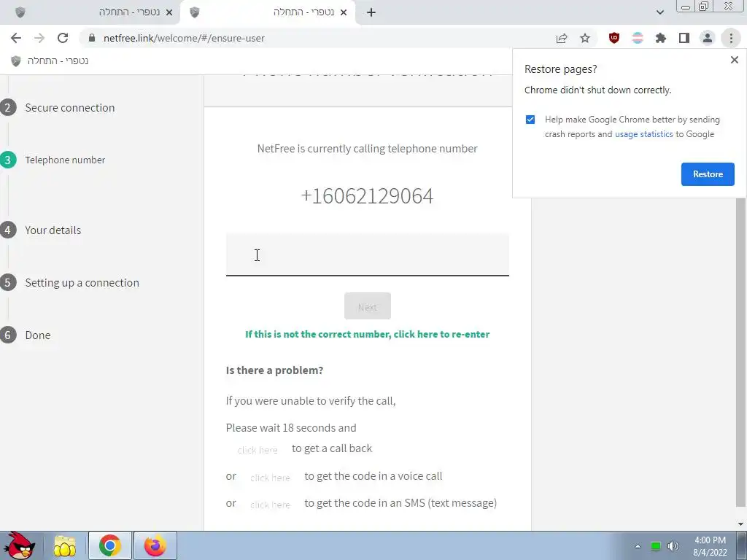Switch to the first נטפרי - התחלה tab

[x=90, y=12]
